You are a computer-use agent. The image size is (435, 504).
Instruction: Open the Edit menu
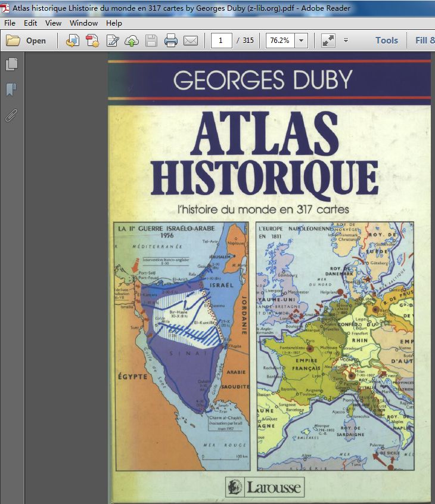pos(30,23)
